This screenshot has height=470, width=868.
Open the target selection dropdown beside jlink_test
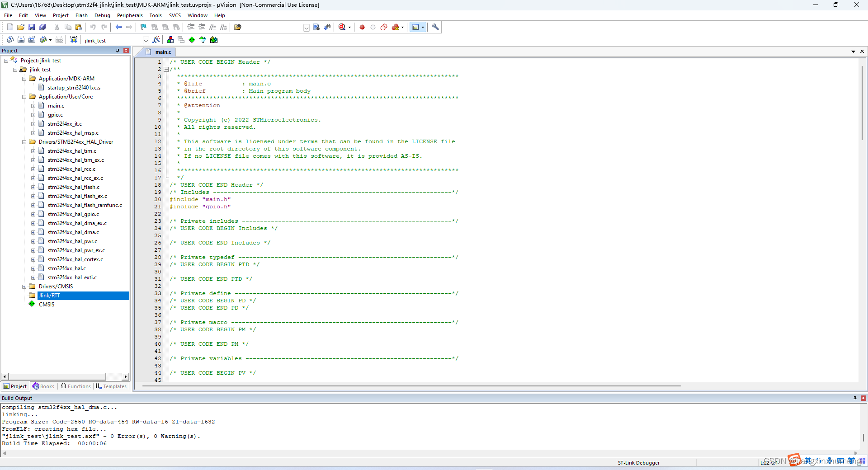pos(146,40)
